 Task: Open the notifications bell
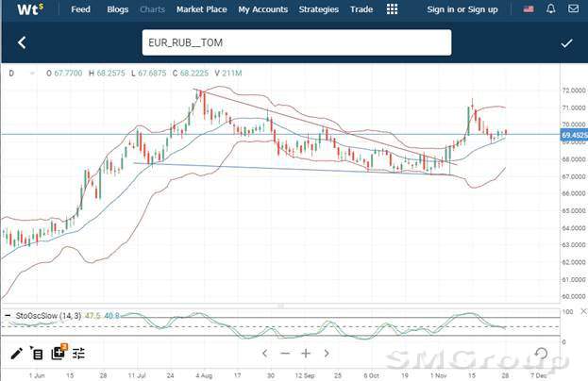tap(551, 8)
